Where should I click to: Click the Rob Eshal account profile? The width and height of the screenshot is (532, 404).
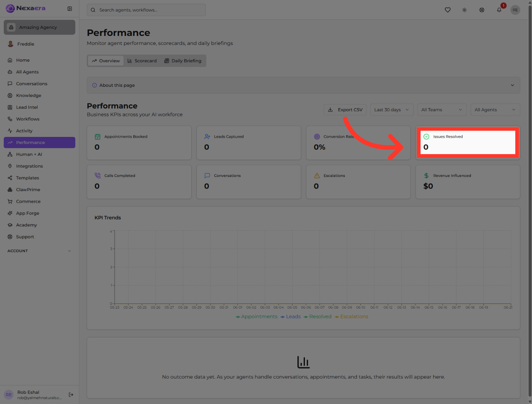[x=34, y=395]
